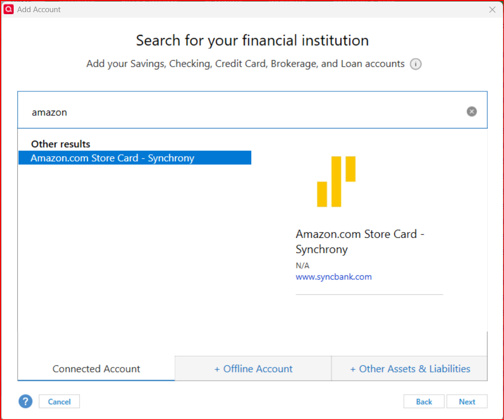Switch to the + Offline Account tab
The image size is (504, 420).
[253, 368]
